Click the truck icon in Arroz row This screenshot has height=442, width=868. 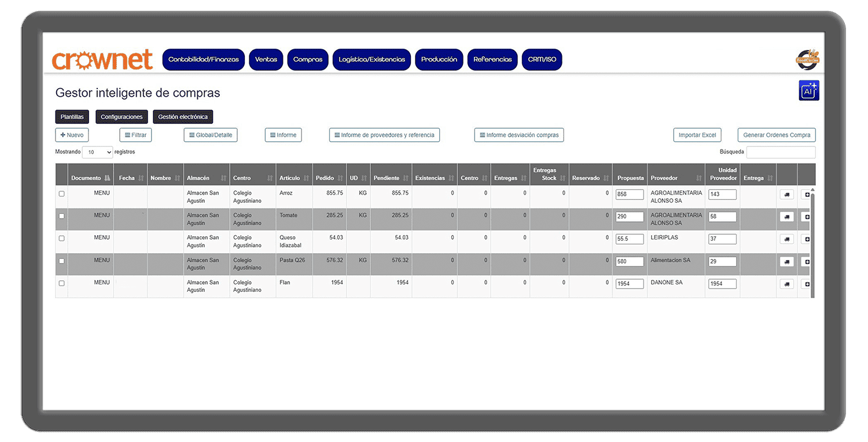(x=786, y=195)
